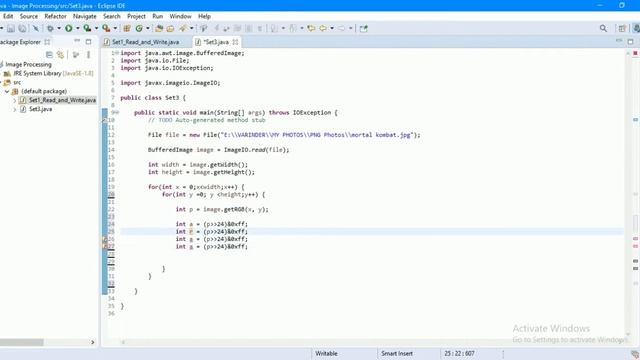The image size is (640, 360).
Task: Collapse All in Package Explorer
Action: click(x=49, y=55)
